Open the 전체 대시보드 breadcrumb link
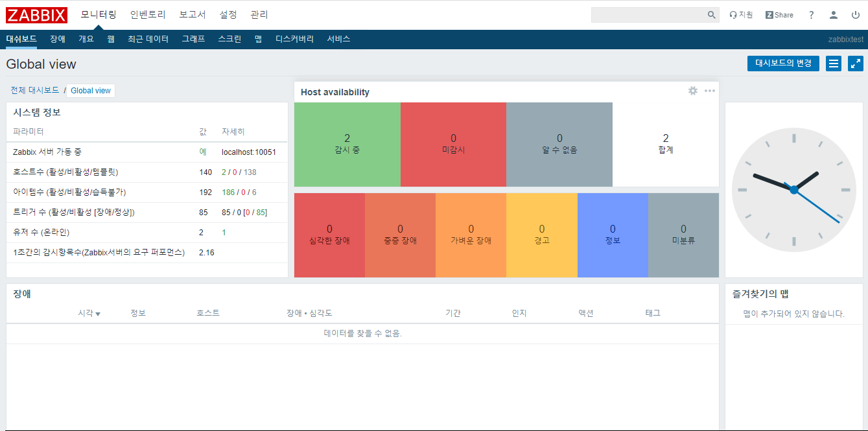Viewport: 868px width, 431px height. tap(34, 90)
